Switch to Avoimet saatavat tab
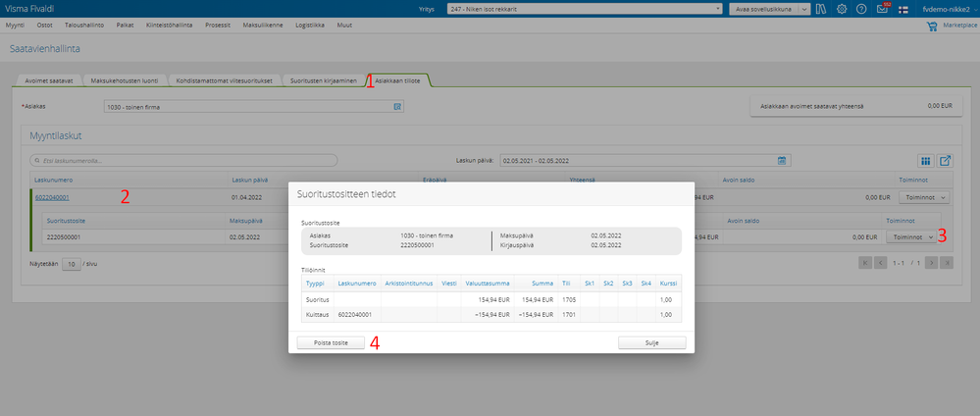 tap(49, 80)
